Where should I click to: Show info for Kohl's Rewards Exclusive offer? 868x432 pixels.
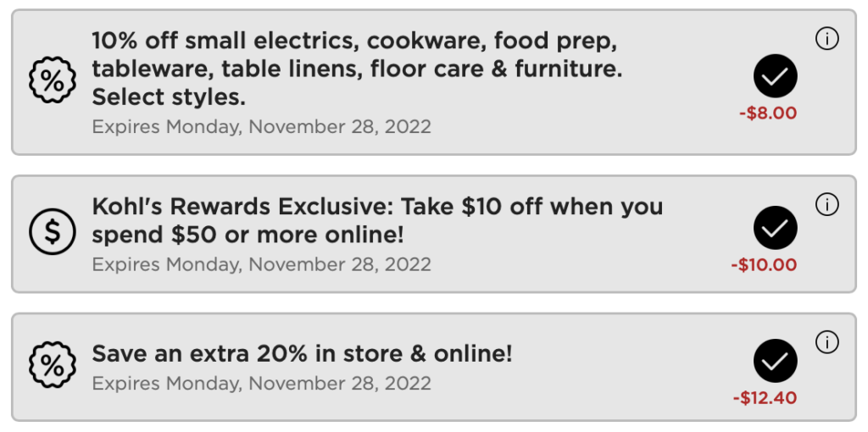point(826,204)
